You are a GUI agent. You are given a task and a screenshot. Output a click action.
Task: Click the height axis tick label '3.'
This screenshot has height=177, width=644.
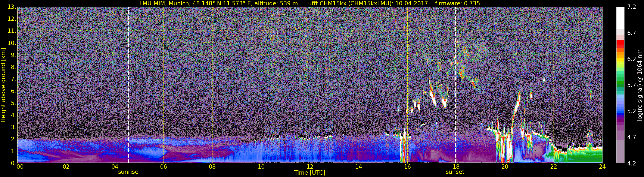pos(13,127)
